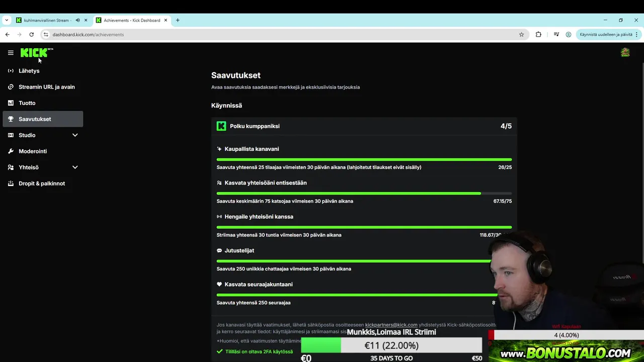Image resolution: width=644 pixels, height=362 pixels.
Task: Click the 67.15/75 viewer value
Action: point(503,201)
